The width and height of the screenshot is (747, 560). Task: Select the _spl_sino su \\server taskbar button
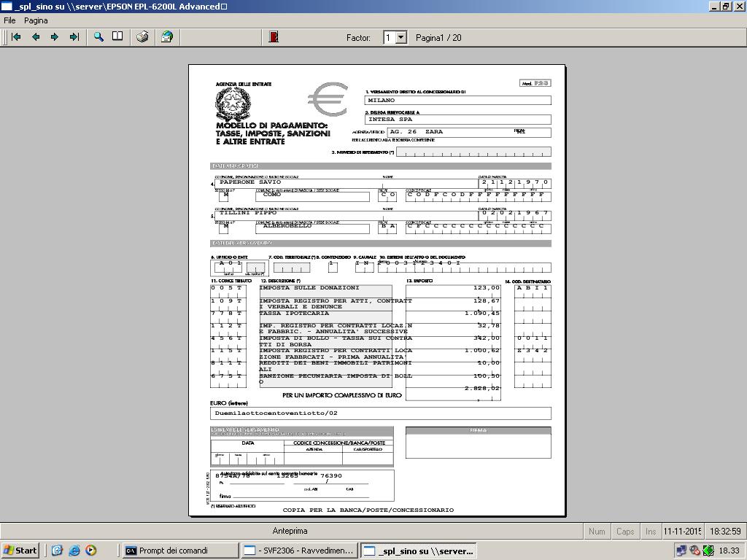pos(418,551)
